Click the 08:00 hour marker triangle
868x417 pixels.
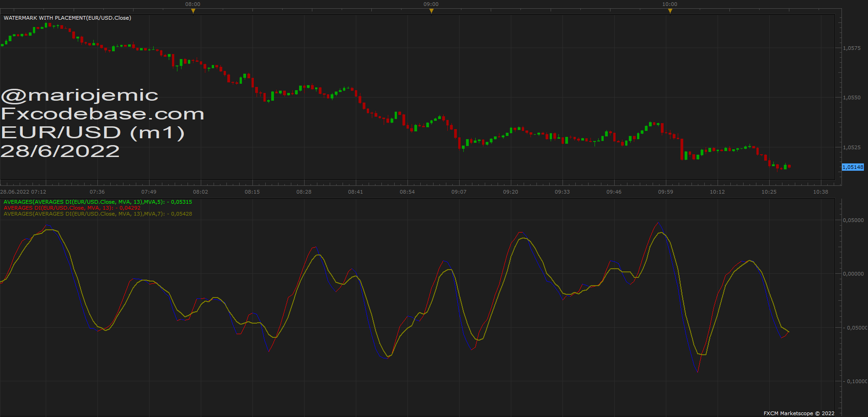[x=193, y=11]
